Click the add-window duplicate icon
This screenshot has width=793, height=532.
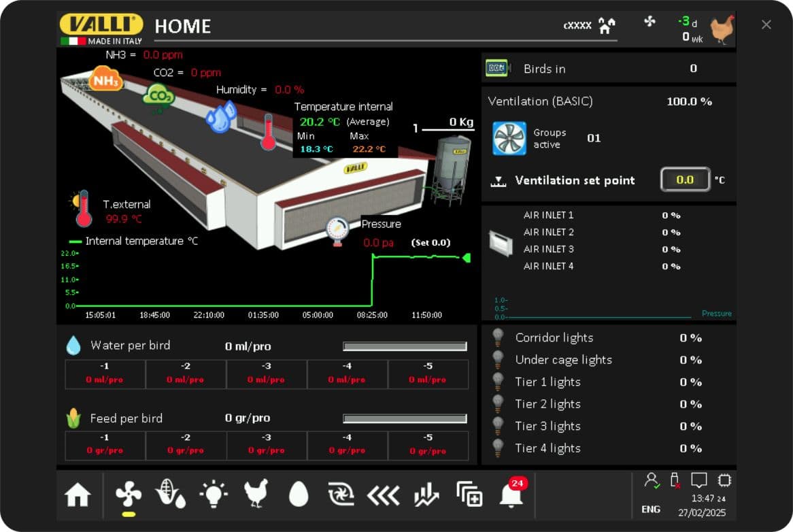click(469, 495)
